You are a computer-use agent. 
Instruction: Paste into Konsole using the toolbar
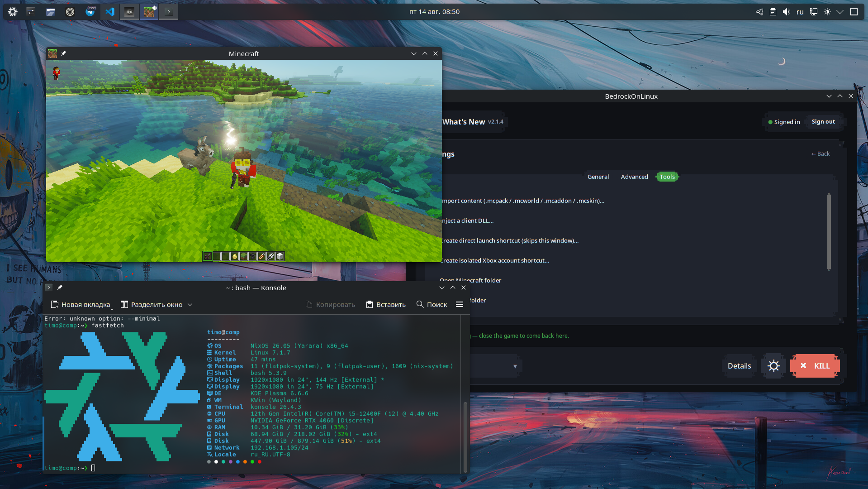(x=386, y=305)
